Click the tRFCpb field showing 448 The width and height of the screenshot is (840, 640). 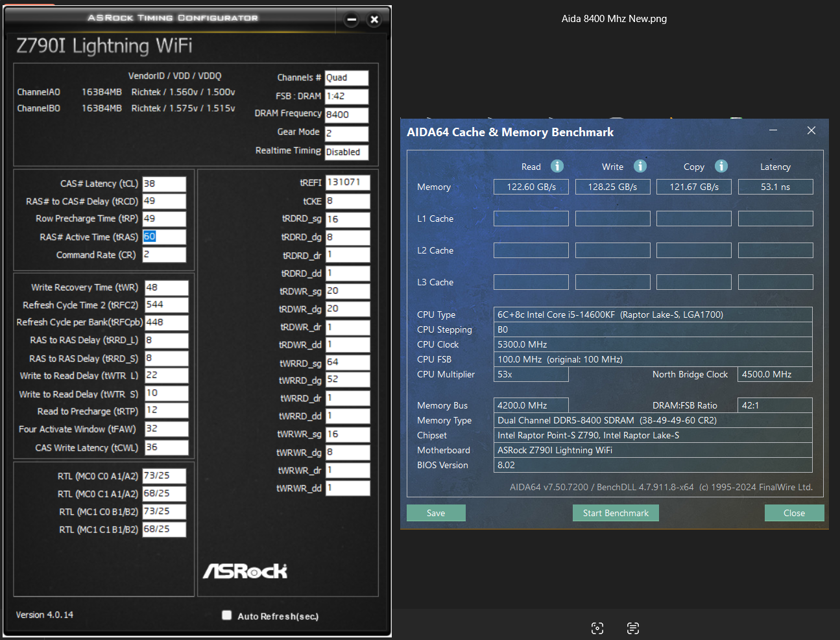click(x=167, y=322)
